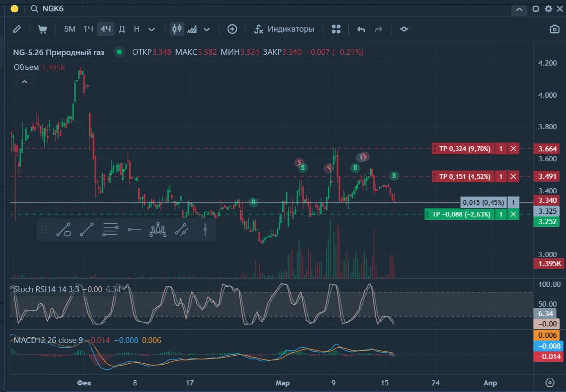Select the 4Ч timeframe
The height and width of the screenshot is (392, 566).
(x=106, y=29)
